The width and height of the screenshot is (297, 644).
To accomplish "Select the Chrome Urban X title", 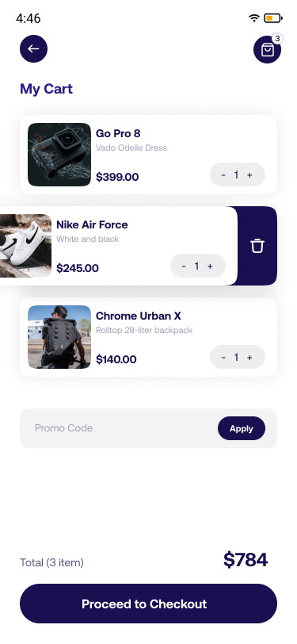I will click(139, 316).
